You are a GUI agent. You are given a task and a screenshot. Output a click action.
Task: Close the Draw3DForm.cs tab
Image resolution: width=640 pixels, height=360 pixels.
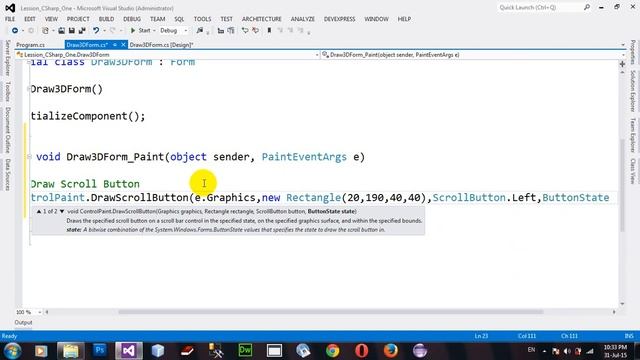(x=123, y=45)
